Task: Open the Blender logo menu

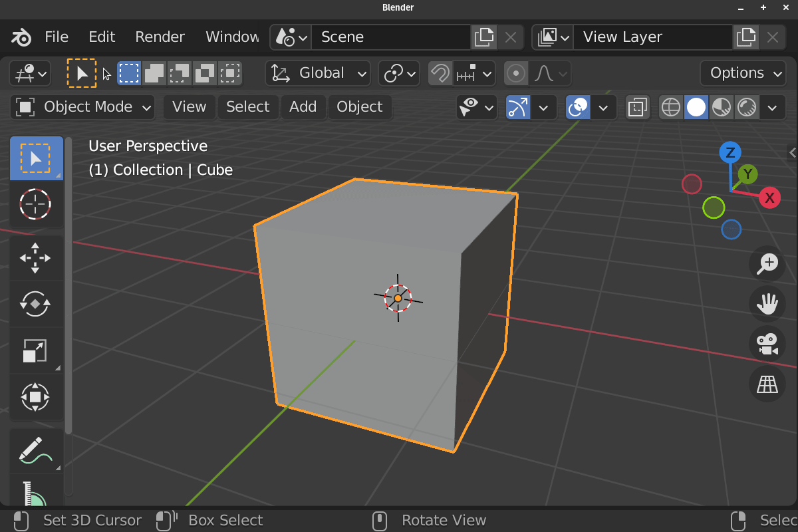Action: click(x=21, y=37)
